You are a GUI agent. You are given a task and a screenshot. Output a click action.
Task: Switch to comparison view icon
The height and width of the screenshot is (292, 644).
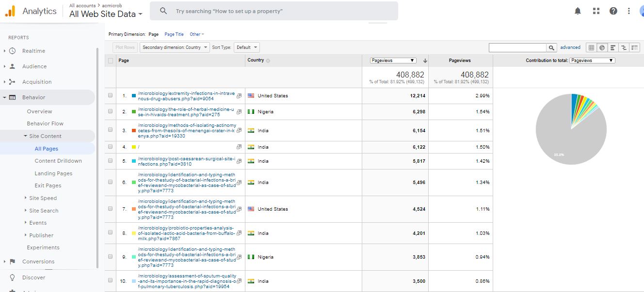[x=624, y=47]
